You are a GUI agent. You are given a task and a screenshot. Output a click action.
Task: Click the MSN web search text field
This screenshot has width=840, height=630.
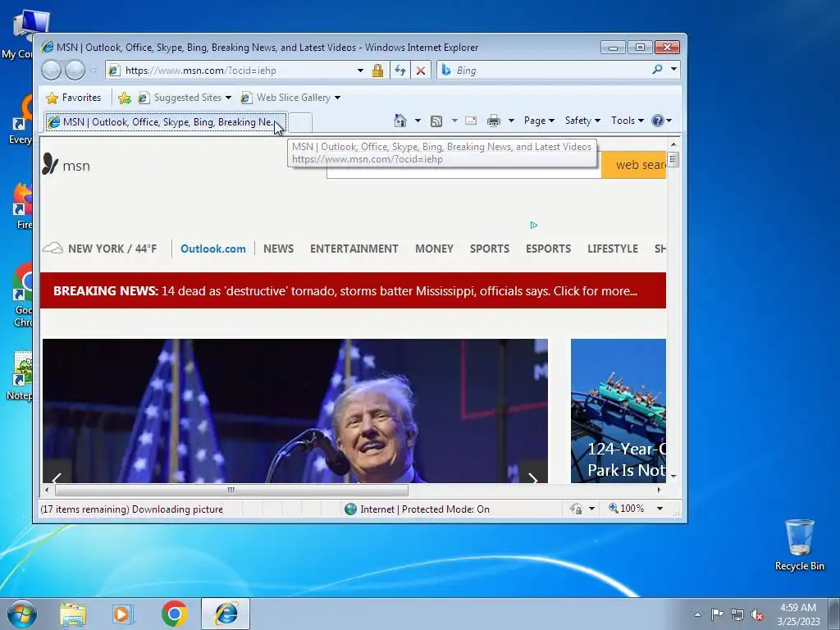(x=463, y=171)
